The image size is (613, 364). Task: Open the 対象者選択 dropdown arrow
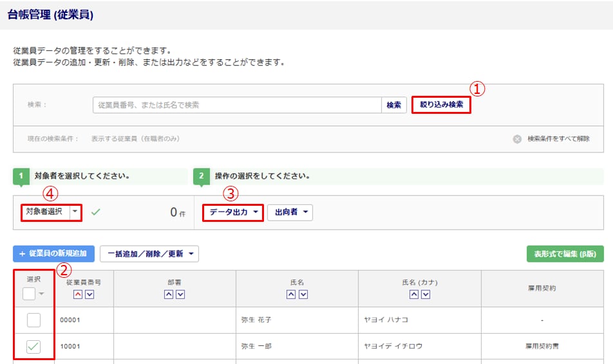[75, 212]
